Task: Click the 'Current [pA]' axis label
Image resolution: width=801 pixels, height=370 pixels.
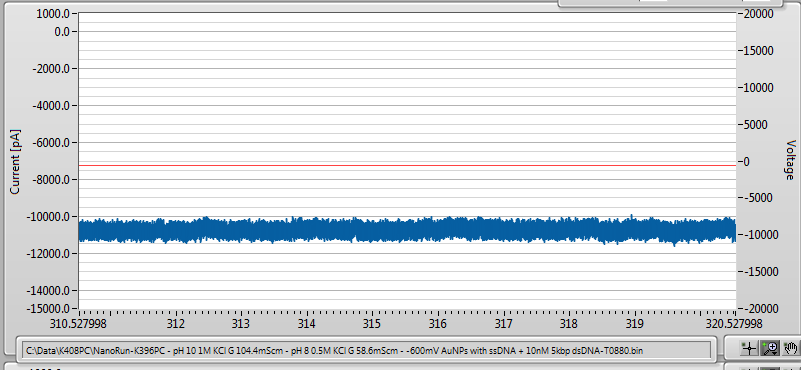Action: (15, 161)
